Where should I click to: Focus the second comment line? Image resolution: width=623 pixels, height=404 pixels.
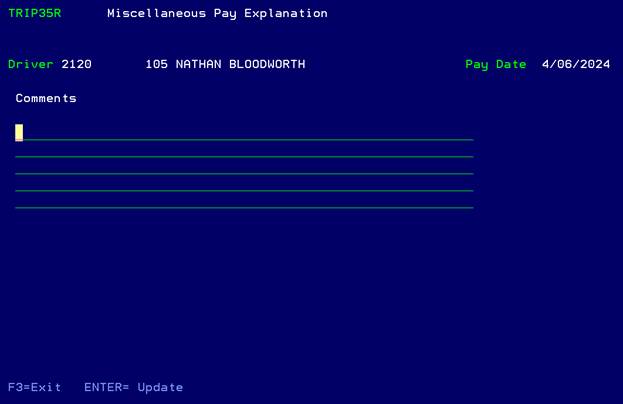(x=245, y=149)
